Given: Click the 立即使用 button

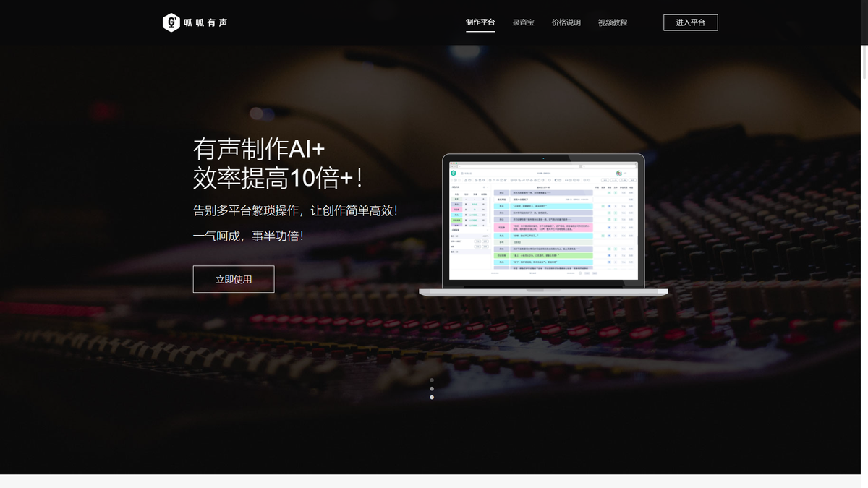Looking at the screenshot, I should click(x=234, y=279).
